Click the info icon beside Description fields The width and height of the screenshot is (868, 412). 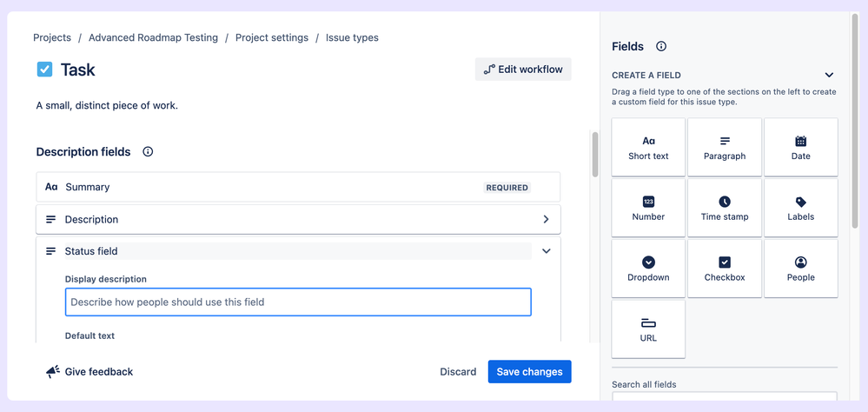[x=148, y=152]
